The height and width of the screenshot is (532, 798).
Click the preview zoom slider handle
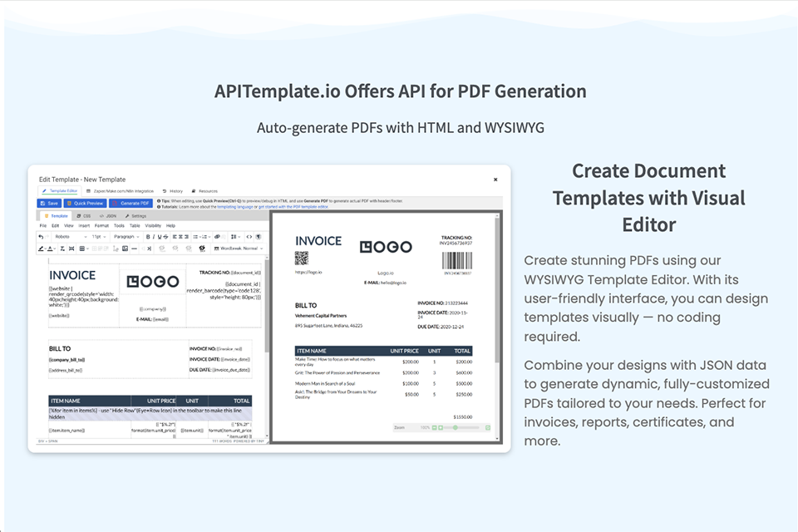coord(455,427)
